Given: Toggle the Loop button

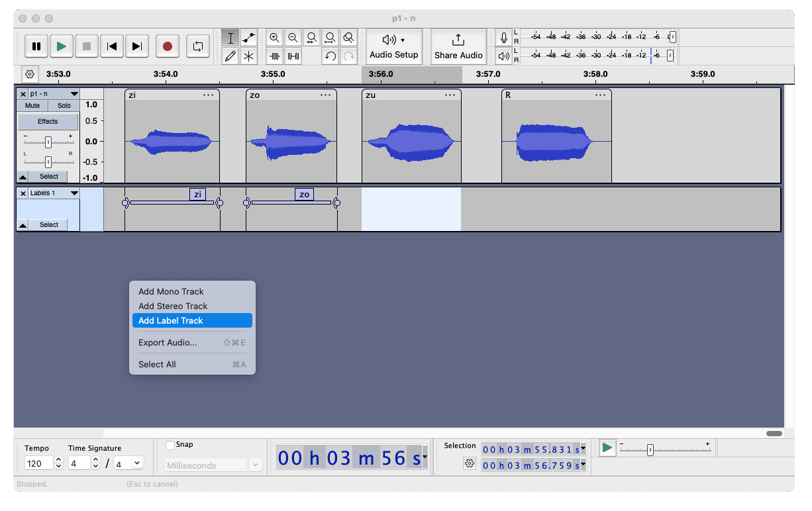Looking at the screenshot, I should click(x=197, y=46).
